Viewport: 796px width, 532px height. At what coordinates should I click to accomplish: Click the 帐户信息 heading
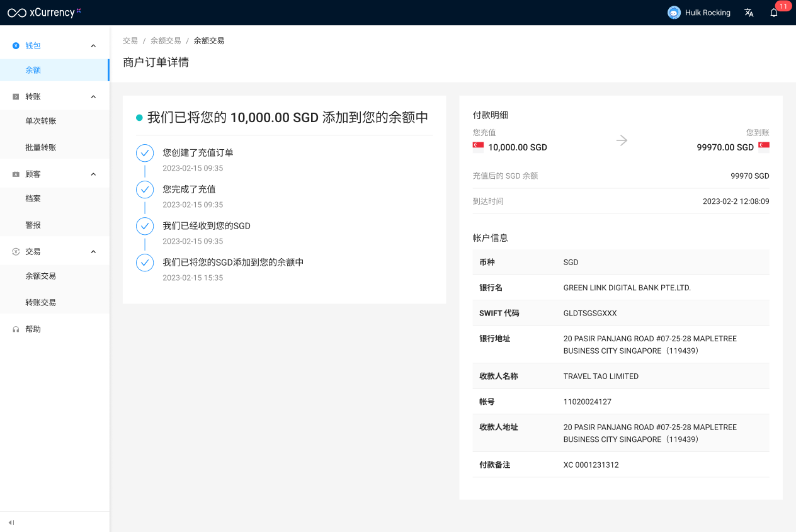(x=491, y=238)
